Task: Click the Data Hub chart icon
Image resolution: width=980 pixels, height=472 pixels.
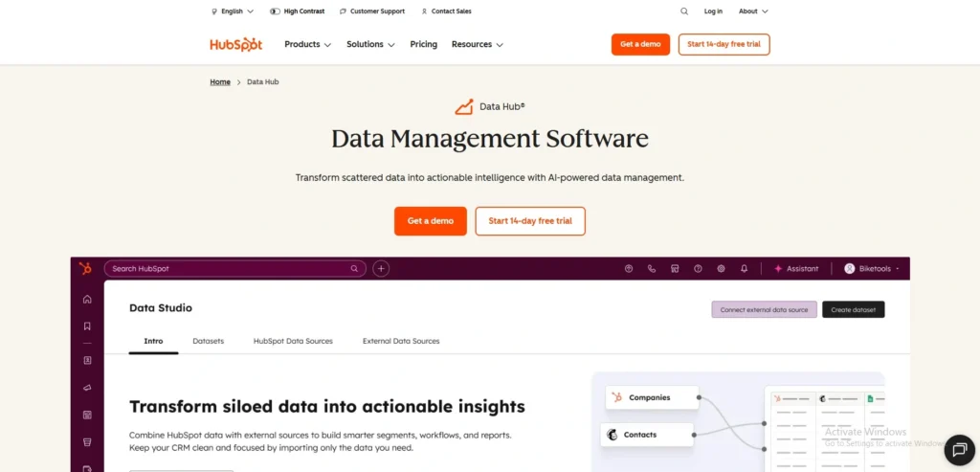Action: pyautogui.click(x=464, y=107)
